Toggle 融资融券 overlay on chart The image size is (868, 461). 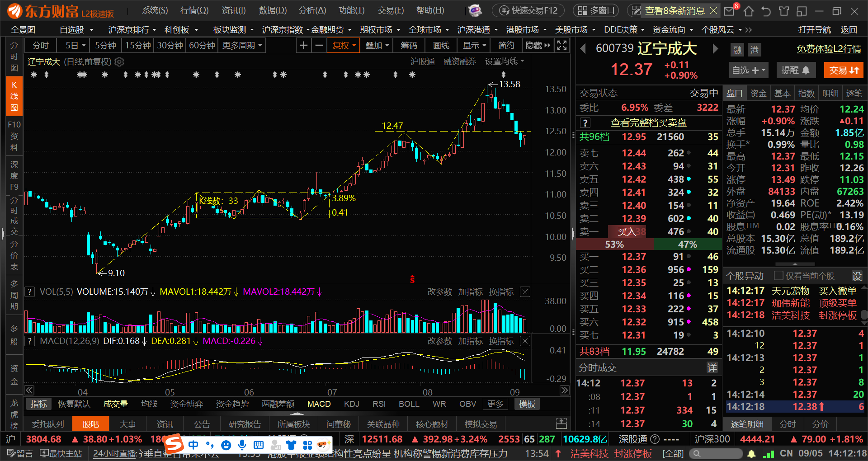pos(460,61)
